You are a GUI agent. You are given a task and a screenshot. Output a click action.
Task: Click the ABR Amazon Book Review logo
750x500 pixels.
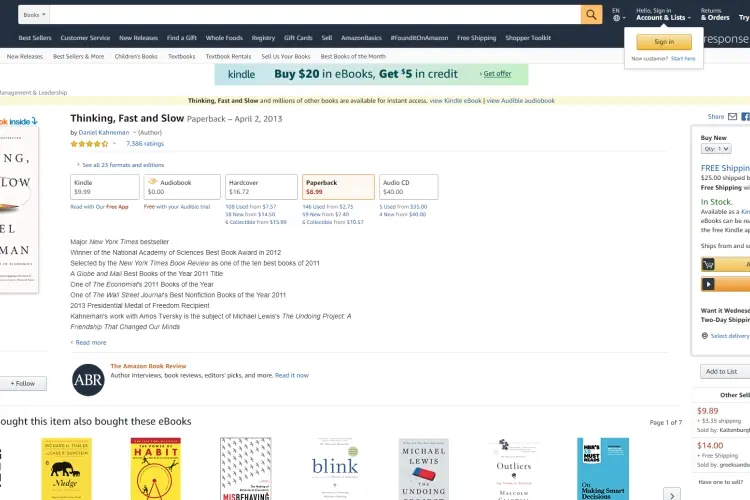click(88, 380)
